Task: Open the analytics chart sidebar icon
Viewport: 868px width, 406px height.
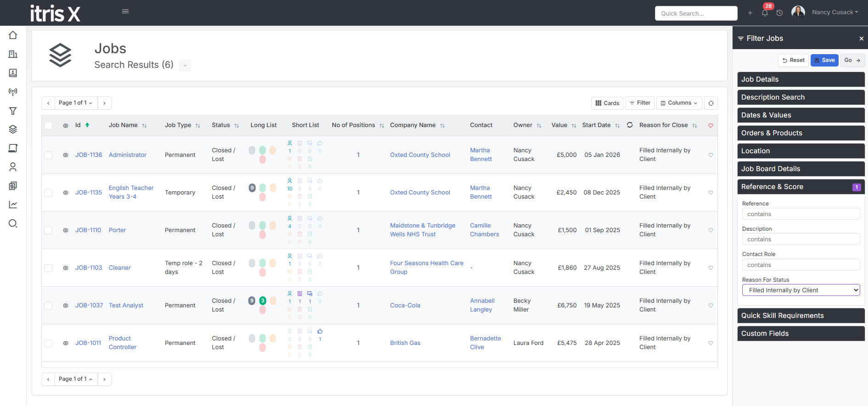Action: pos(13,205)
